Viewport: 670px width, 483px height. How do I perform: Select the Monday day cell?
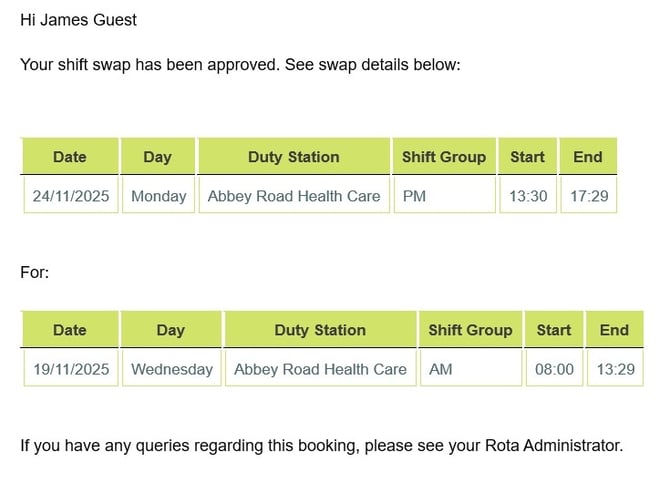[x=158, y=196]
